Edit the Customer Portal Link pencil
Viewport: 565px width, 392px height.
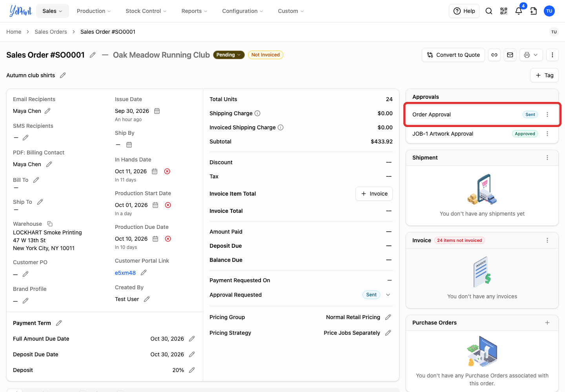(x=144, y=272)
